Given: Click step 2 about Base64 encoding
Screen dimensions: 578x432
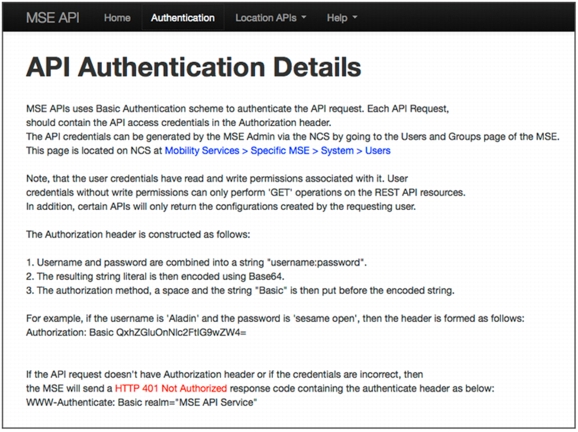Looking at the screenshot, I should pyautogui.click(x=155, y=276).
